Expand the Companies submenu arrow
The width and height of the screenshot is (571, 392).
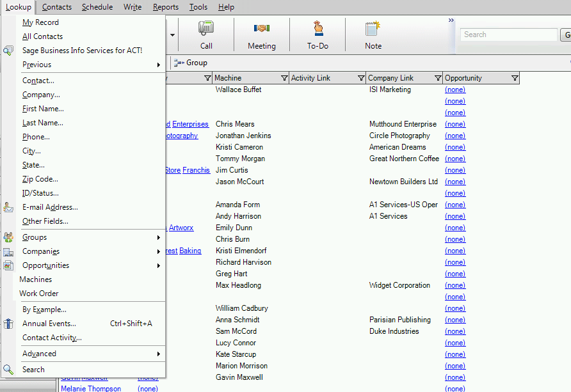[x=158, y=252]
